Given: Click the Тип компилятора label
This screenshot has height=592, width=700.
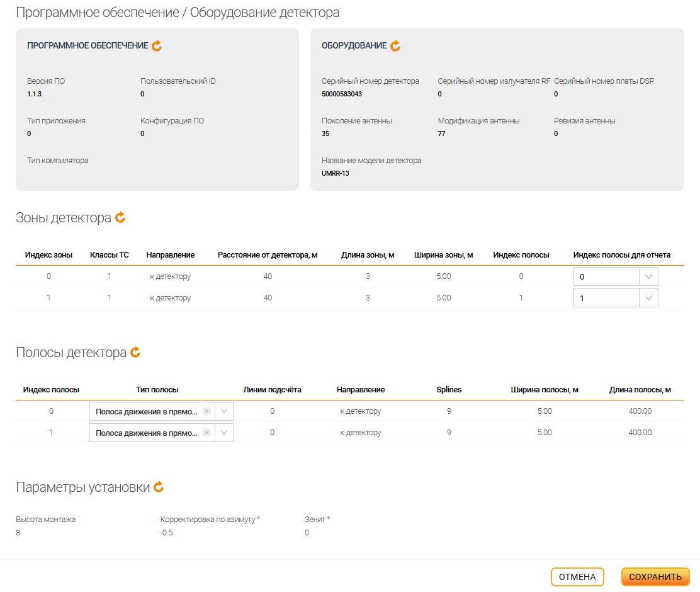Looking at the screenshot, I should pos(57,161).
